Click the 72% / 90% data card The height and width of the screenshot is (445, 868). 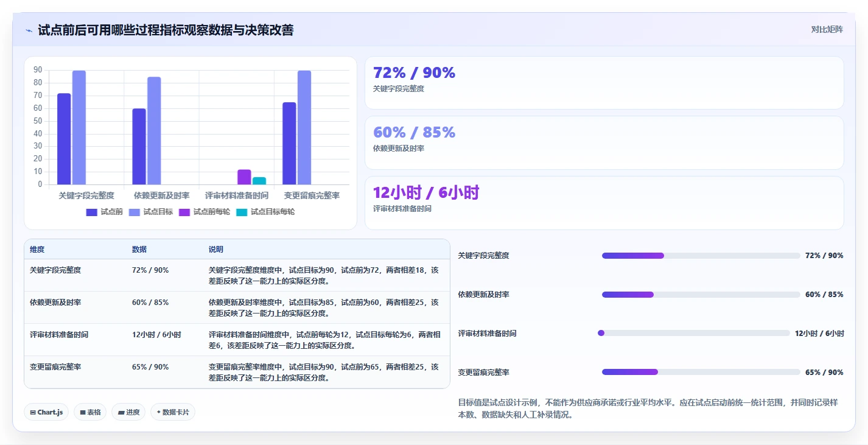click(x=604, y=83)
